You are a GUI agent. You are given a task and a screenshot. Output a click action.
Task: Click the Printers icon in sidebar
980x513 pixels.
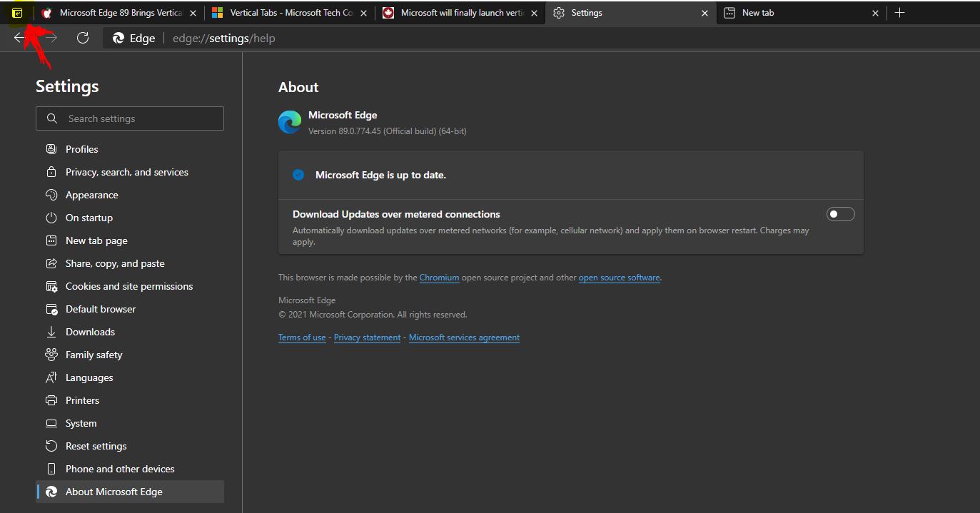point(51,400)
